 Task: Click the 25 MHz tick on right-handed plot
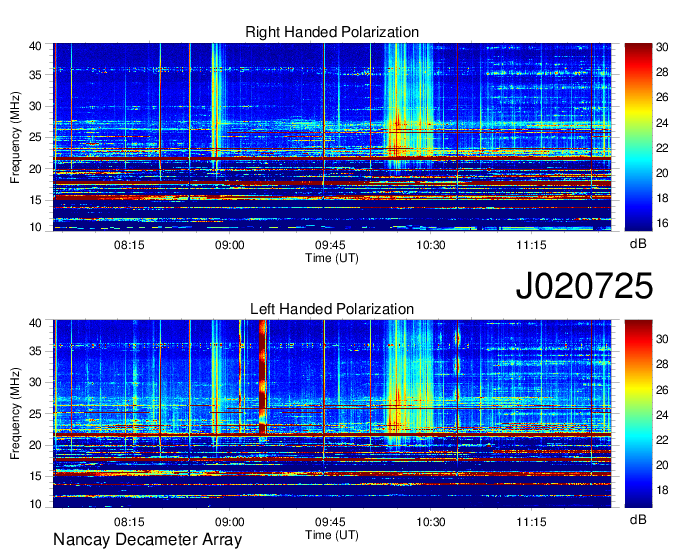35,137
